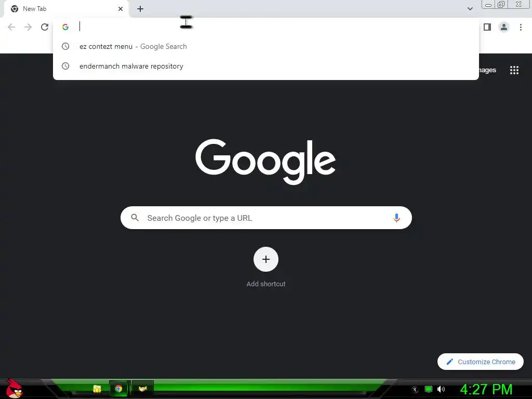Open the Google apps grid
The image size is (532, 399).
[x=514, y=70]
